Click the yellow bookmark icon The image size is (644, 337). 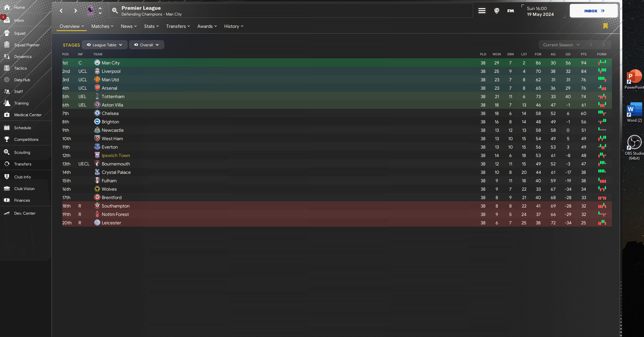pyautogui.click(x=605, y=26)
